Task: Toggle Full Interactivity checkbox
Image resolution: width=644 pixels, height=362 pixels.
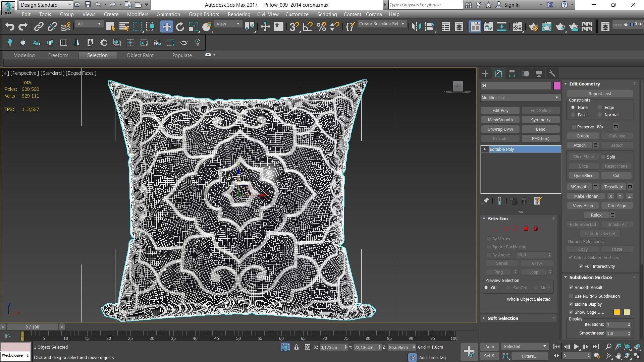Action: point(581,266)
